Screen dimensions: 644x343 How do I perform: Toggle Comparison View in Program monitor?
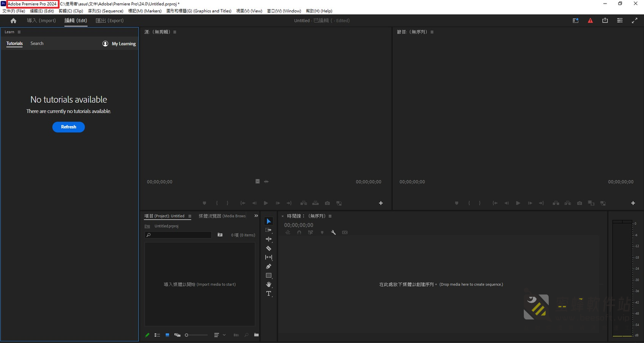591,203
